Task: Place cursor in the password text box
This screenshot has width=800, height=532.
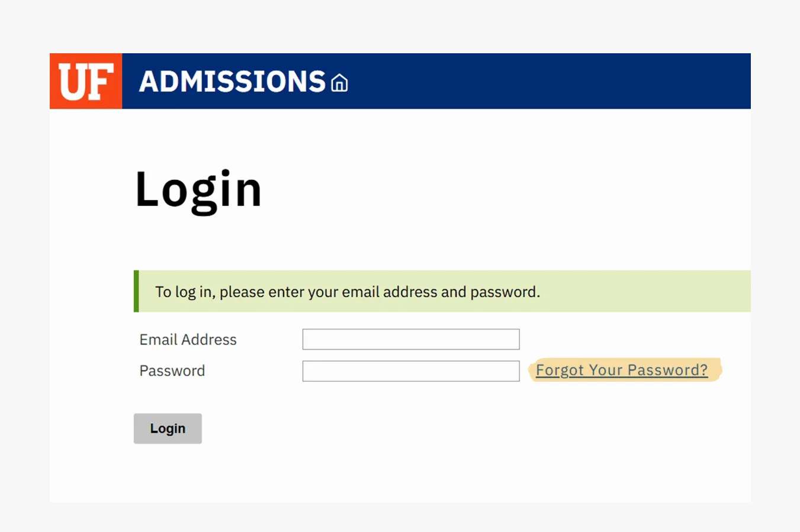Action: pos(411,371)
